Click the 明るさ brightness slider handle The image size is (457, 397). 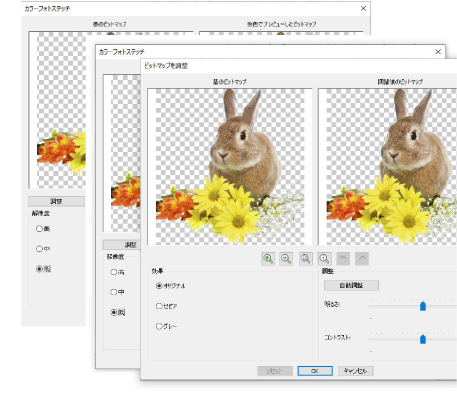[423, 306]
